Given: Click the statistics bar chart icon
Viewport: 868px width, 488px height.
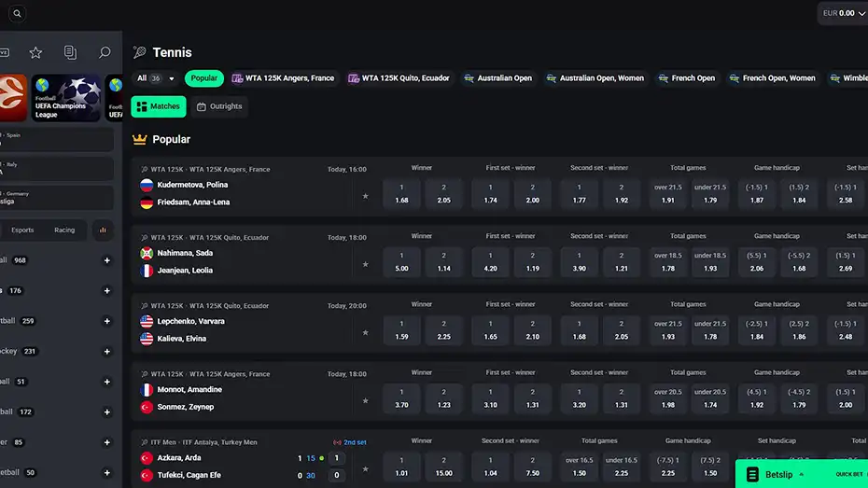Looking at the screenshot, I should 103,230.
